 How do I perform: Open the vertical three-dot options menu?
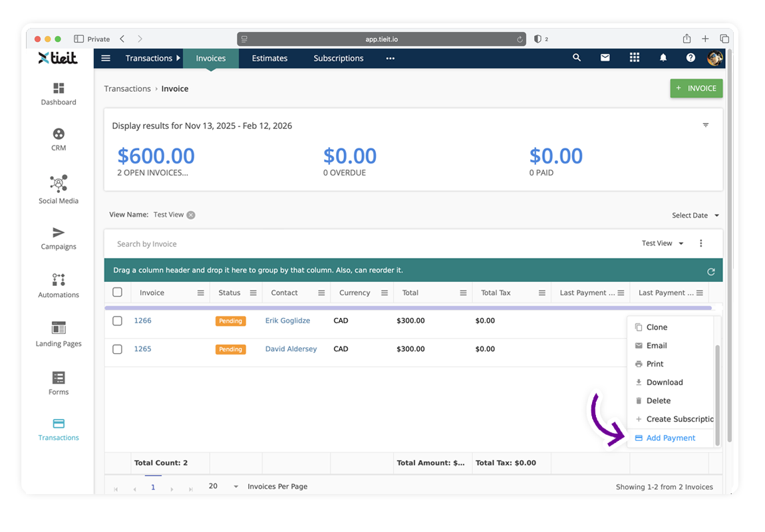tap(701, 243)
